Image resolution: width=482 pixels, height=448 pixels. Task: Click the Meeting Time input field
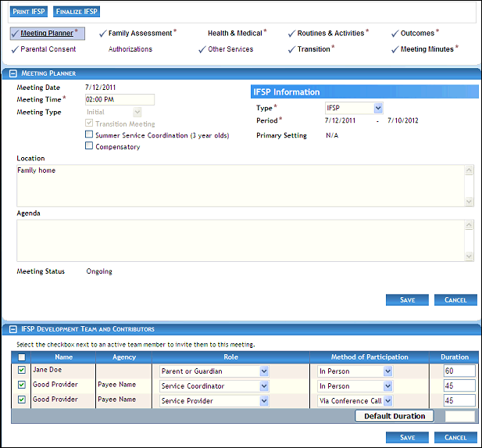(120, 99)
